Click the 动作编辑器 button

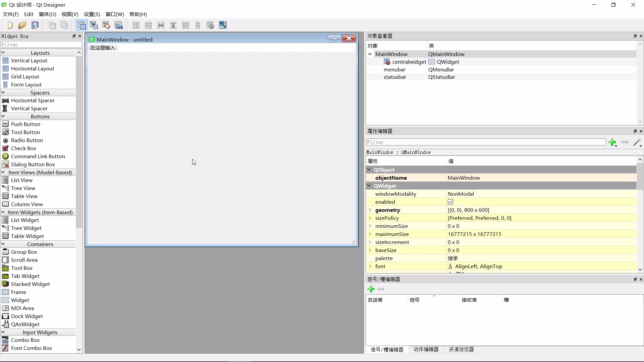pos(426,349)
